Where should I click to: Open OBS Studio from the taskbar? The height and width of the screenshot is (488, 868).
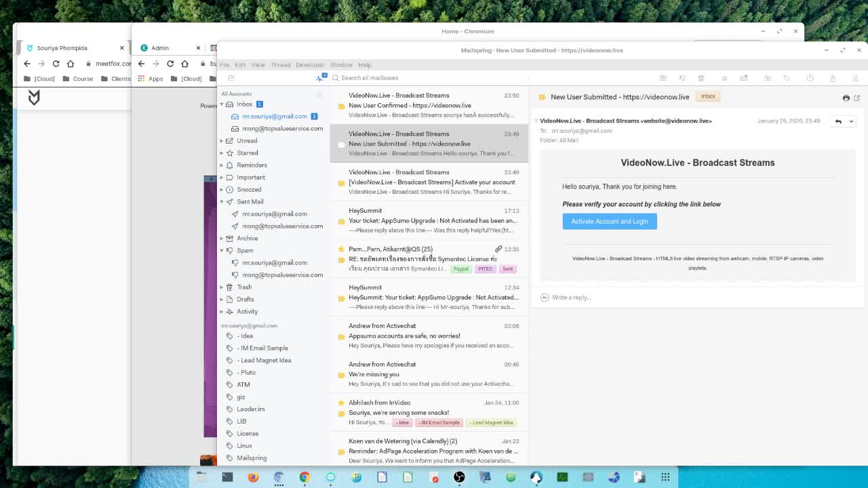[459, 477]
